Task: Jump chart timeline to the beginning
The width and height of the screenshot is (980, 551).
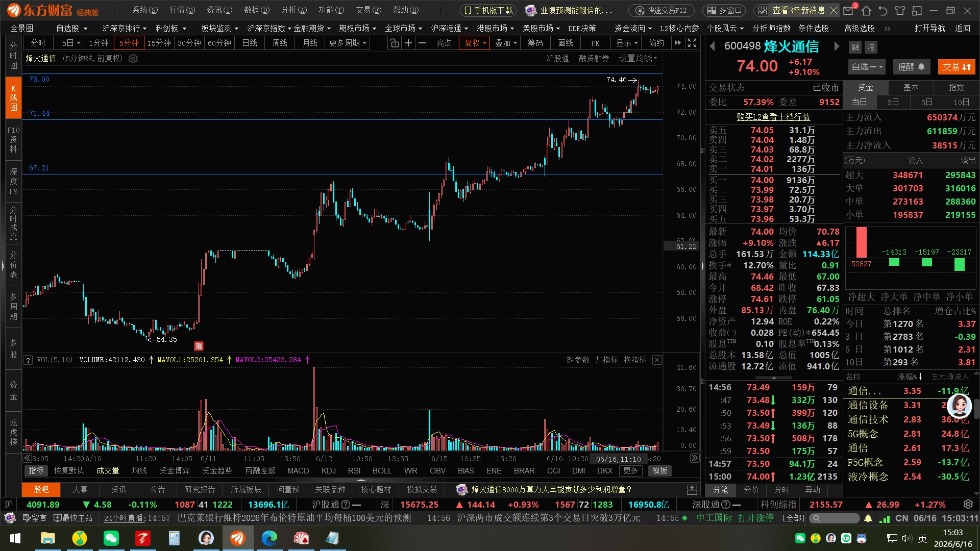Action: [28, 458]
